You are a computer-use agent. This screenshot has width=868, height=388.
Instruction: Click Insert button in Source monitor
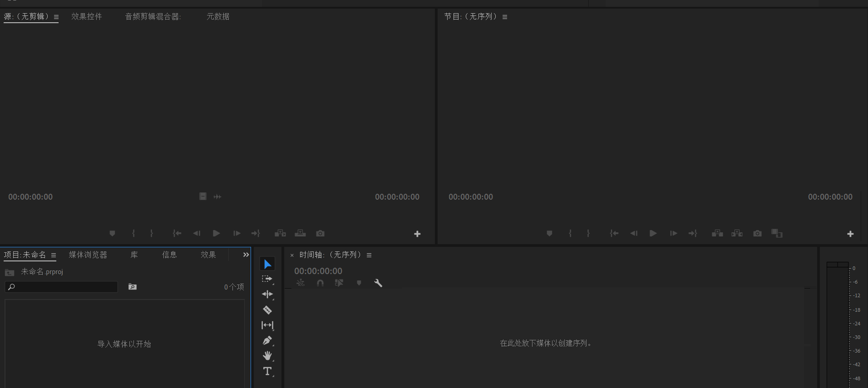(280, 233)
